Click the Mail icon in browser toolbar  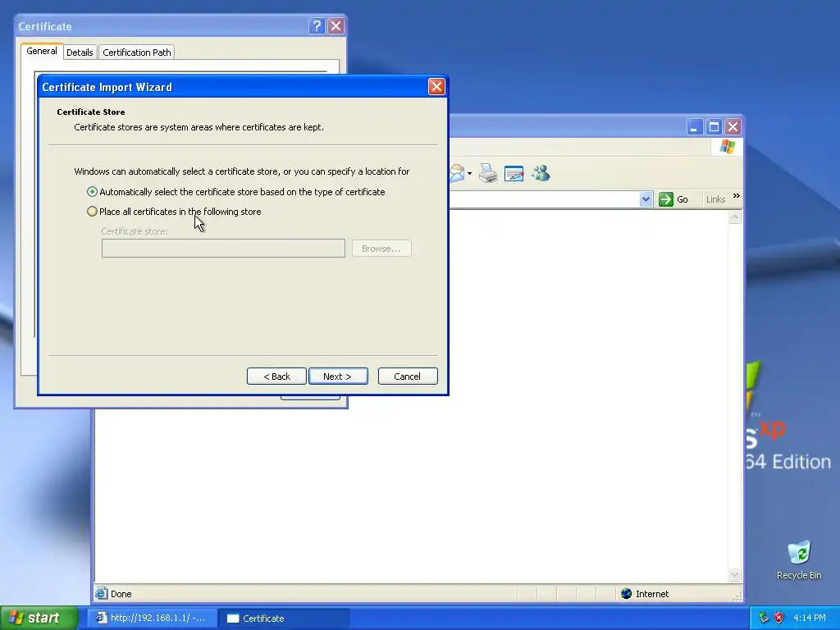[457, 173]
